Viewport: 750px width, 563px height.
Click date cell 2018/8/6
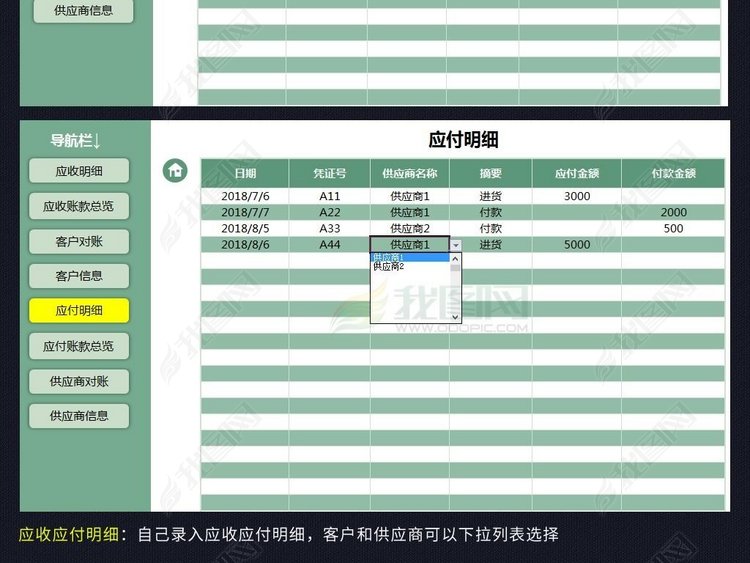click(x=245, y=245)
